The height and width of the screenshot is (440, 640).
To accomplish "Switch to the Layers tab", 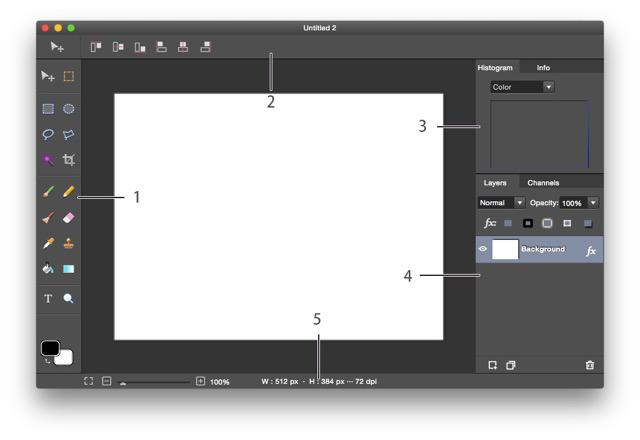I will 495,182.
